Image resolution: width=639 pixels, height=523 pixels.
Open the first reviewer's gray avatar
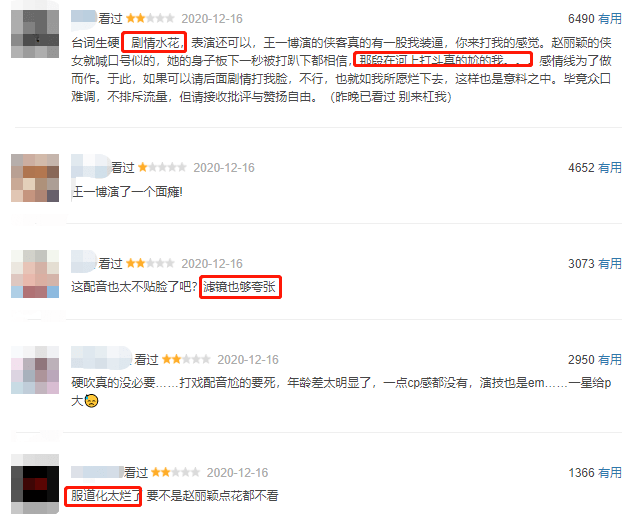35,34
